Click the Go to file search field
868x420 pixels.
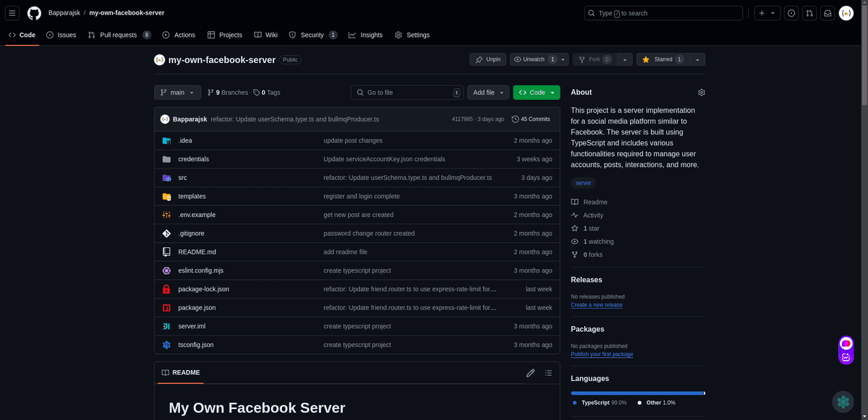coord(407,92)
